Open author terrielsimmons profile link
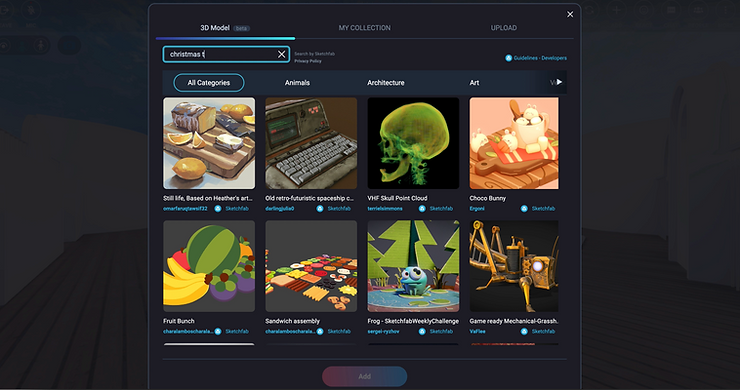The width and height of the screenshot is (740, 390). click(385, 209)
